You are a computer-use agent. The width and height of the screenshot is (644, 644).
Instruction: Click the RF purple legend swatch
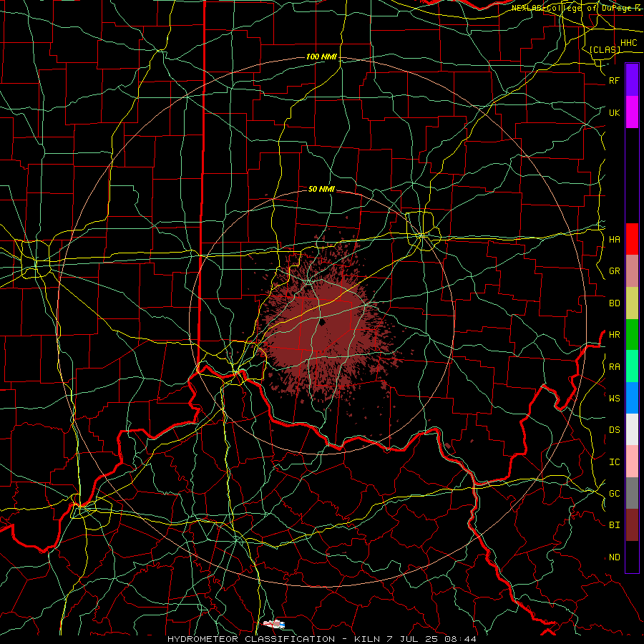(632, 80)
